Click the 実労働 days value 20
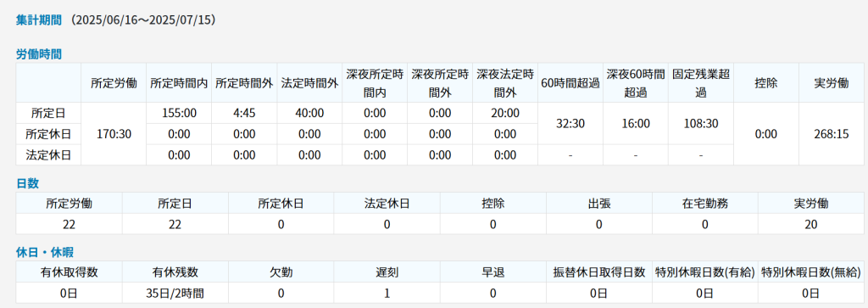 click(x=811, y=224)
